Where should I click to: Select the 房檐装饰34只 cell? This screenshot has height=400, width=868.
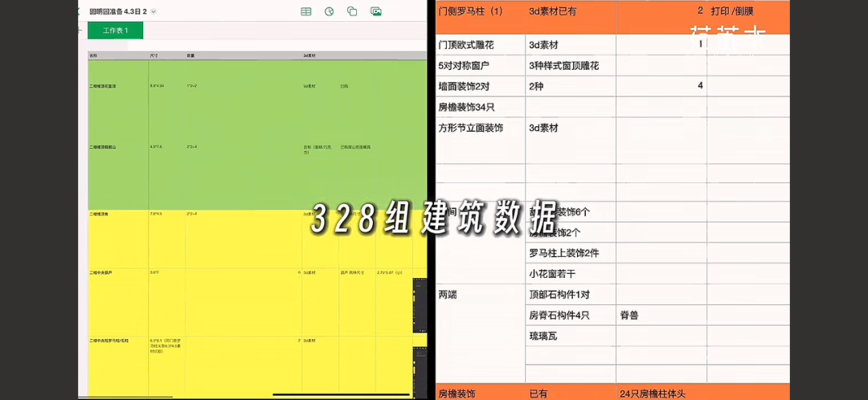pos(481,107)
